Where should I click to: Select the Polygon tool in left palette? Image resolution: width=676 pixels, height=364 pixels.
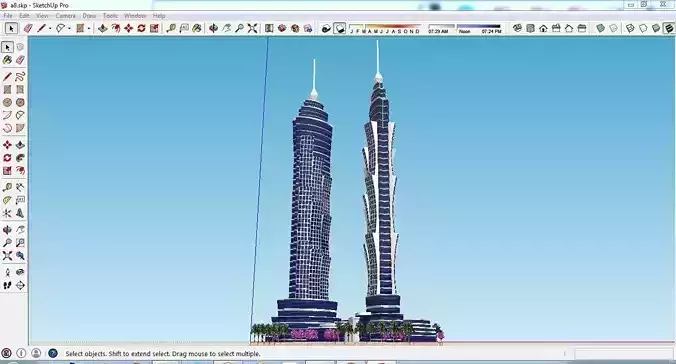[20, 103]
